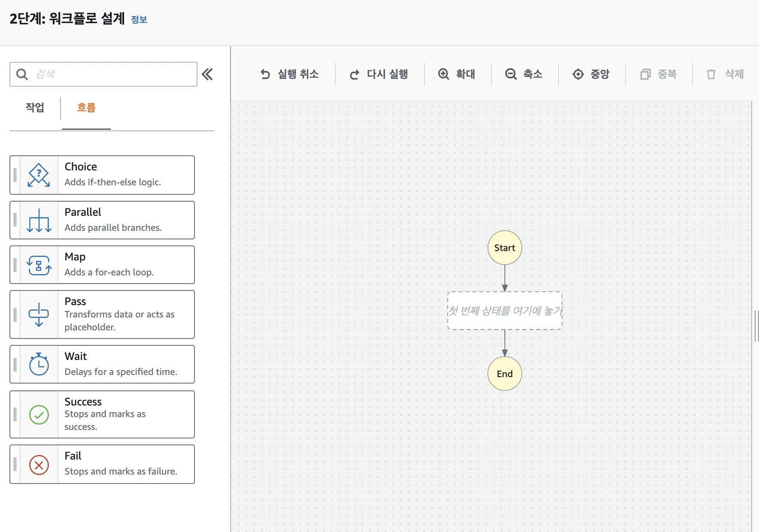Click the 축소 zoom out button
Screen dimensions: 759x532
coord(524,74)
